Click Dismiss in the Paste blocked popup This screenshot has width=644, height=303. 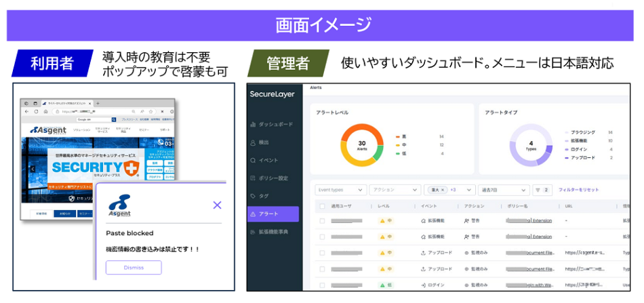point(134,267)
